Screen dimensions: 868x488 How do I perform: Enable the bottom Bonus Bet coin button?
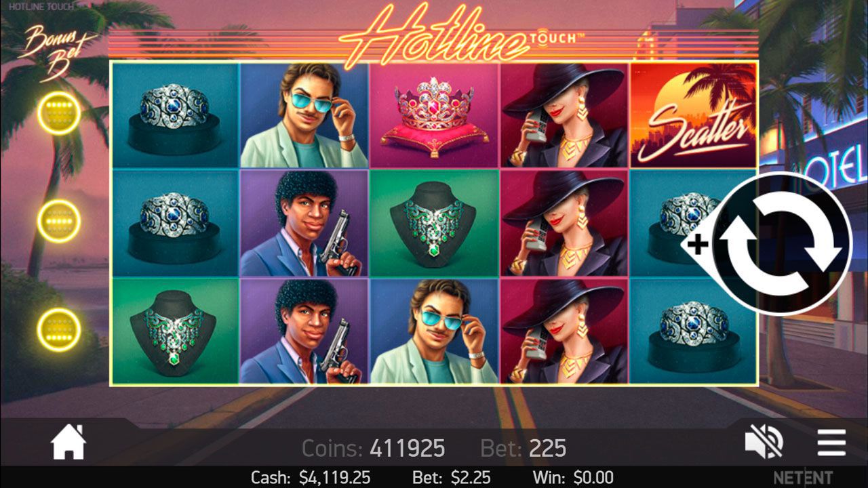coord(59,329)
